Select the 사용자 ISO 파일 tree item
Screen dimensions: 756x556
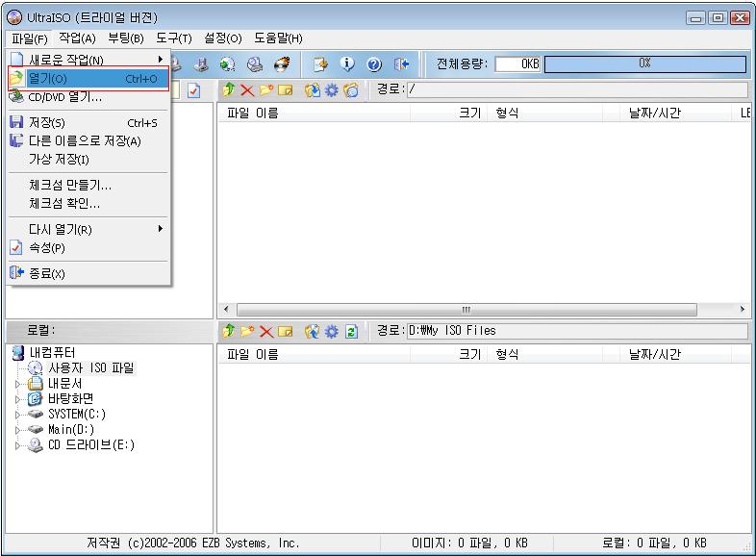(x=90, y=367)
